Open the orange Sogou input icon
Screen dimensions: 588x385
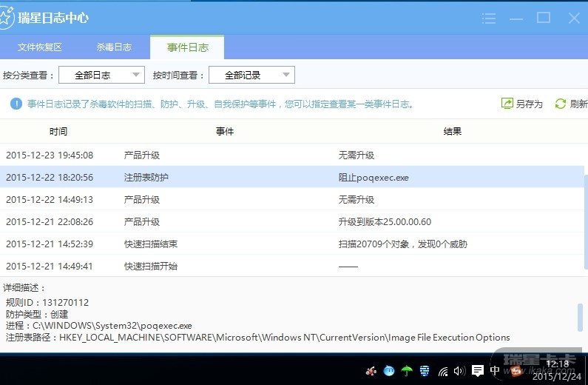click(516, 371)
